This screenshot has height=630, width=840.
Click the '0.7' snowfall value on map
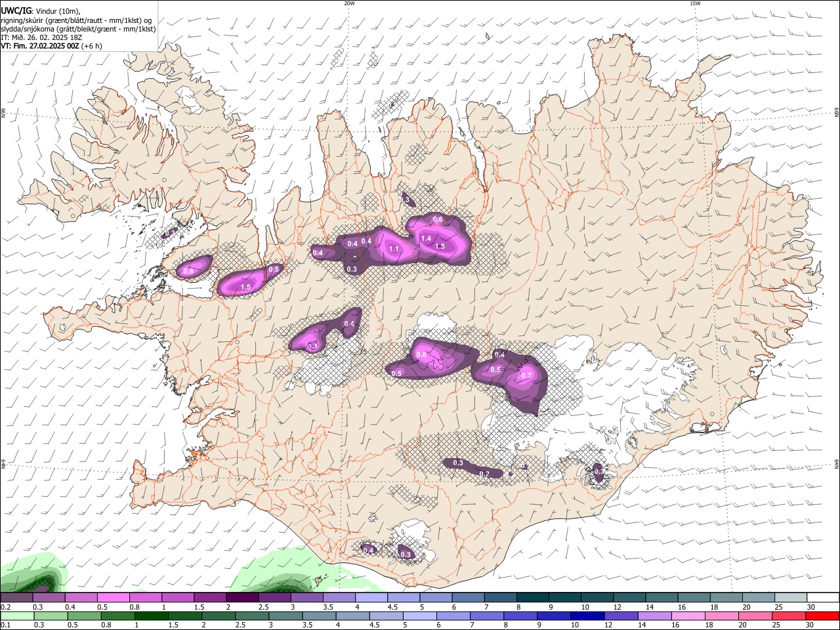[526, 375]
